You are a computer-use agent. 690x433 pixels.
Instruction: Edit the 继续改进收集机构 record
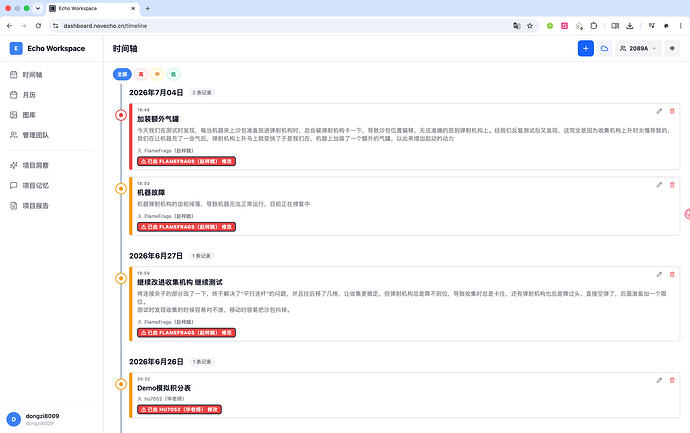659,275
